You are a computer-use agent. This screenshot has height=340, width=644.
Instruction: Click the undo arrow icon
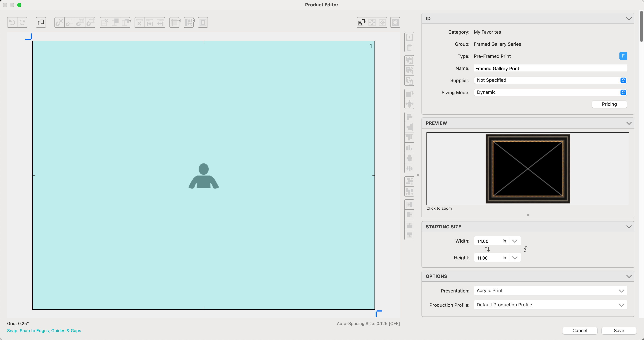[x=12, y=22]
